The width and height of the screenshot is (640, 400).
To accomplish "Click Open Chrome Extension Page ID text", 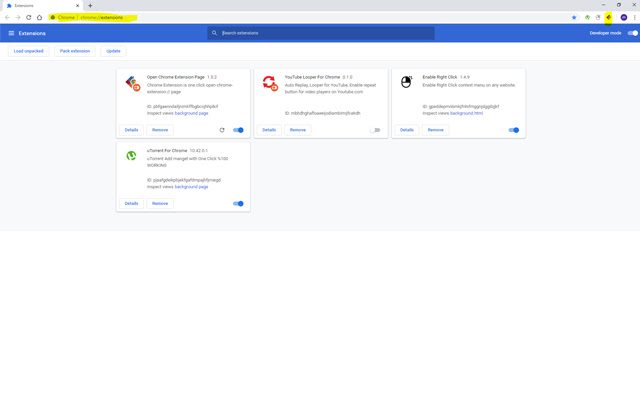I will click(x=182, y=107).
